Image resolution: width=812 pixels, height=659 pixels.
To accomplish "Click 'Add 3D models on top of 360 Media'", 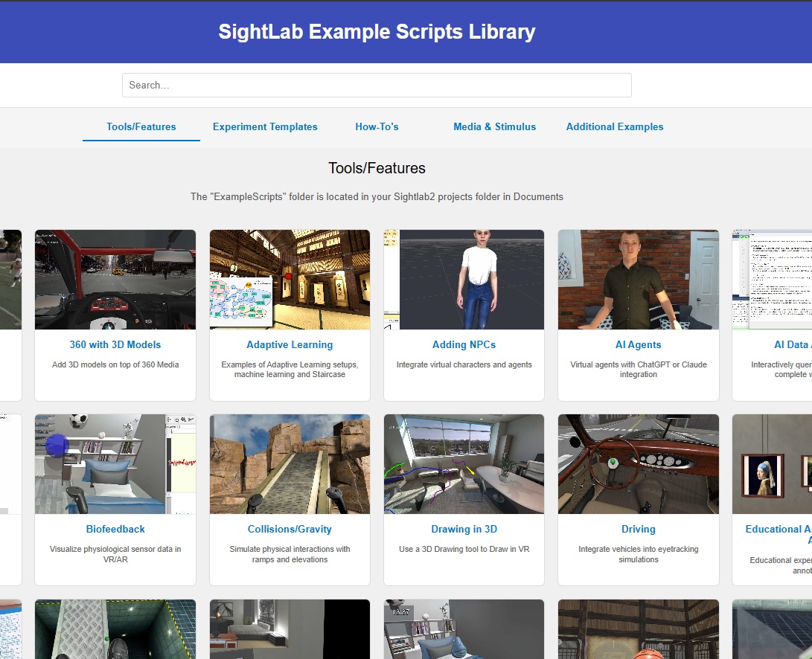I will [115, 364].
